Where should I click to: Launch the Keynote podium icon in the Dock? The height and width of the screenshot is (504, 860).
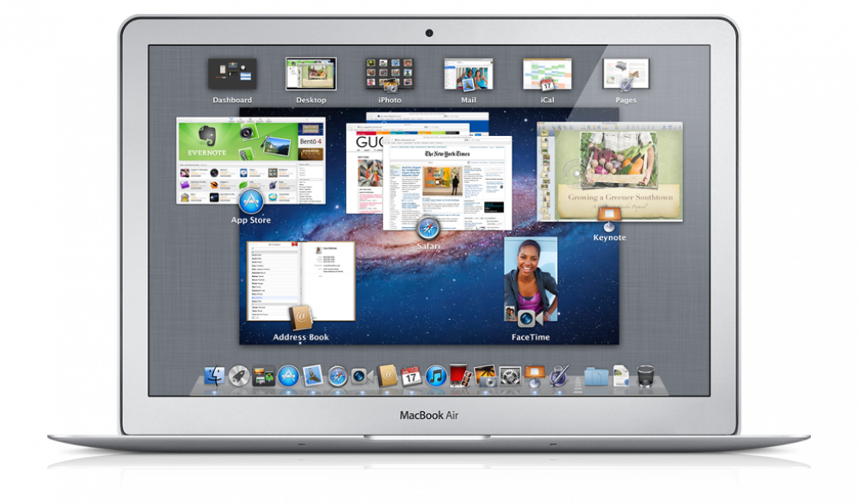(534, 377)
